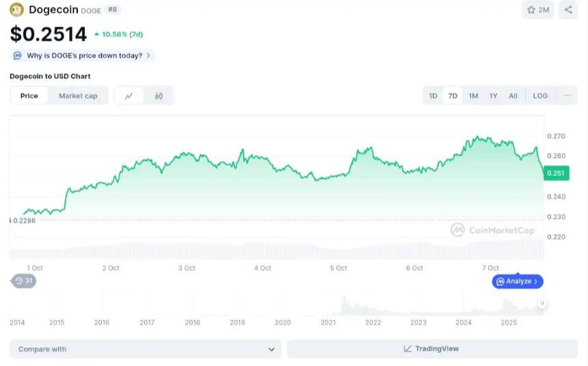
Task: Toggle LOG scale on the chart
Action: coord(540,96)
